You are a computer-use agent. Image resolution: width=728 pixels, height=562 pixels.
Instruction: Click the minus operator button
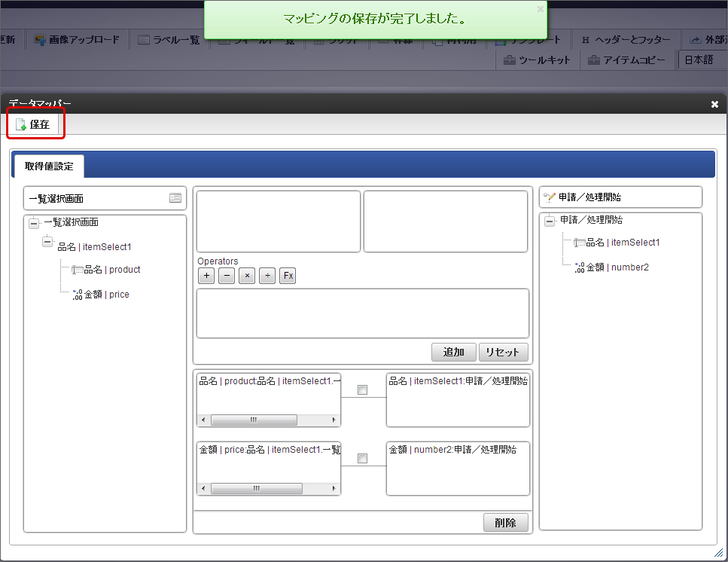coord(227,276)
